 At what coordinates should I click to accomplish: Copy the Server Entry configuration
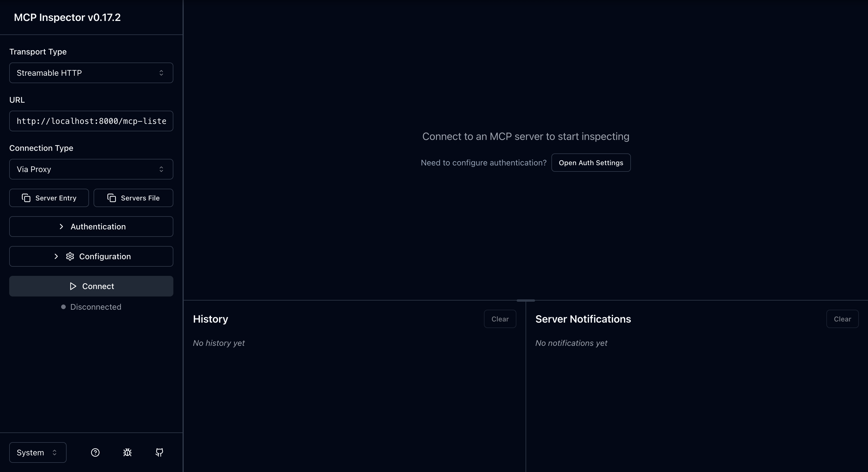(x=49, y=198)
